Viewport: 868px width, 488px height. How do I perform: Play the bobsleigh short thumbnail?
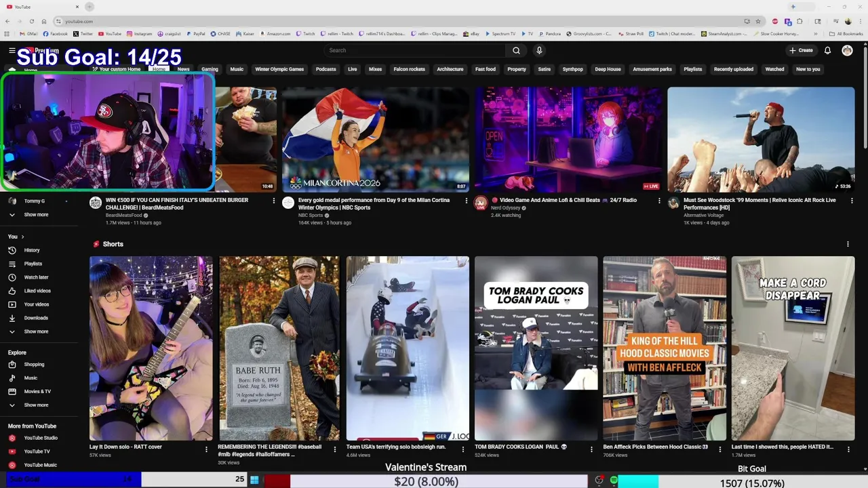(408, 348)
